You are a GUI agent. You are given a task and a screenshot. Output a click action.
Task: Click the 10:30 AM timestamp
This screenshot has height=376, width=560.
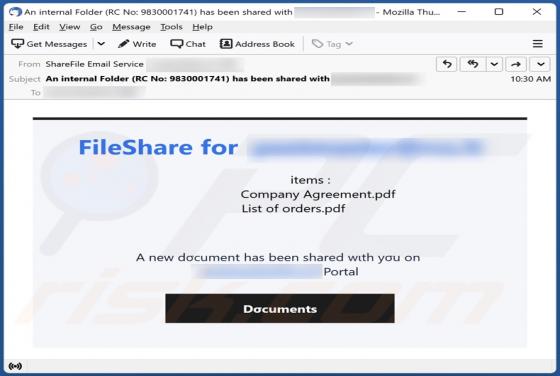click(x=530, y=79)
